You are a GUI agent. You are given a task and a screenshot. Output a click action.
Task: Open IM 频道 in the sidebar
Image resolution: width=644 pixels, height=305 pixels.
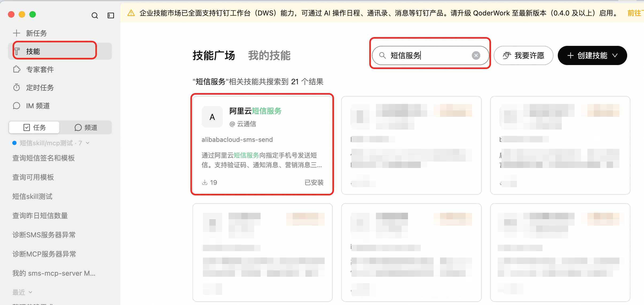[60, 106]
